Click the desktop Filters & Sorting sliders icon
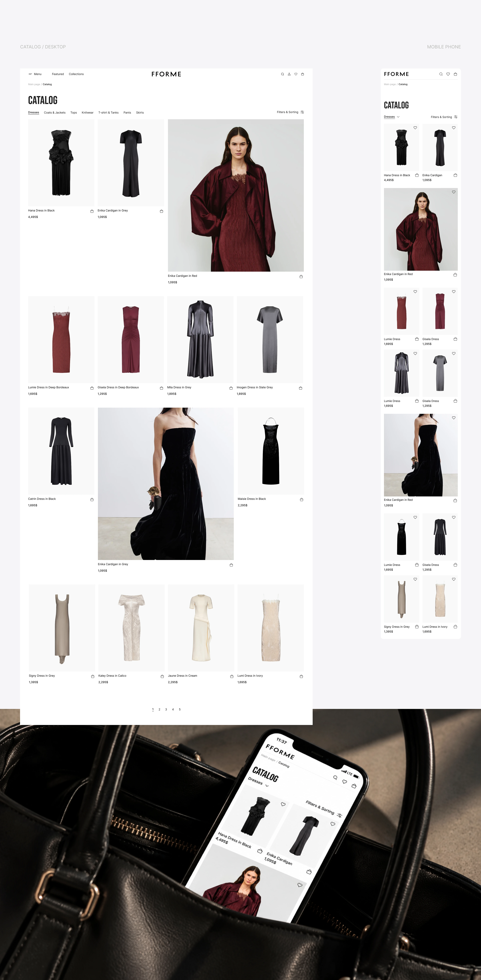 302,112
